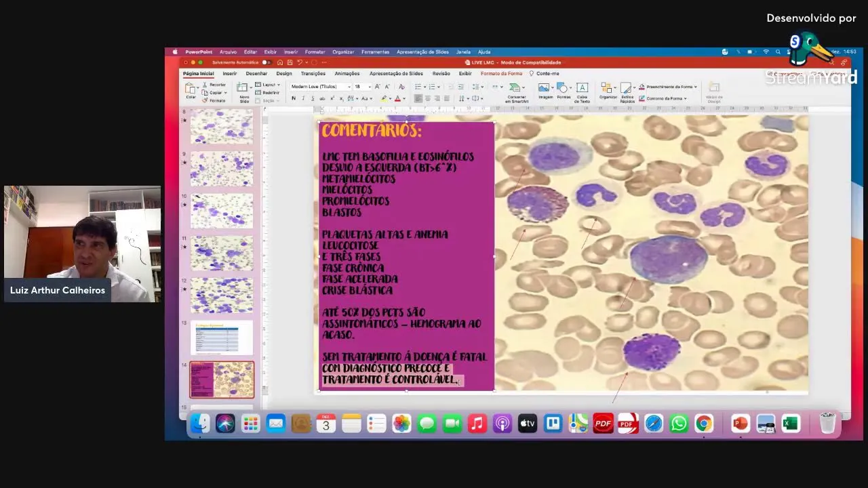
Task: Open the font name combo box
Action: pos(321,87)
